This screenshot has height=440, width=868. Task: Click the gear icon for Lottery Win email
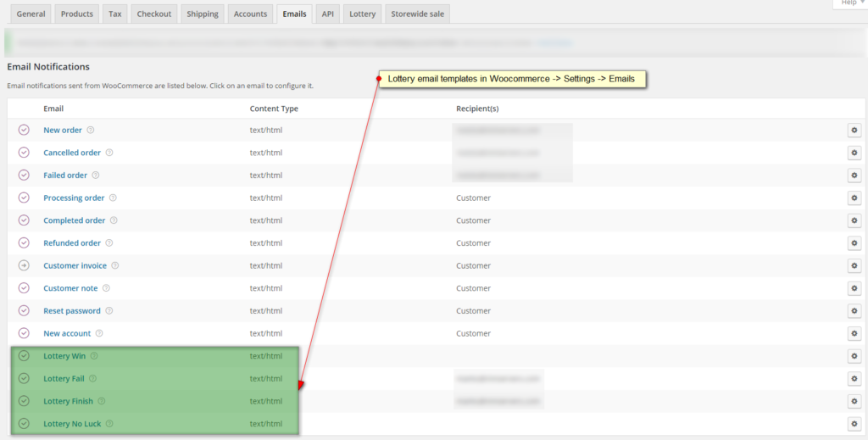pos(854,356)
